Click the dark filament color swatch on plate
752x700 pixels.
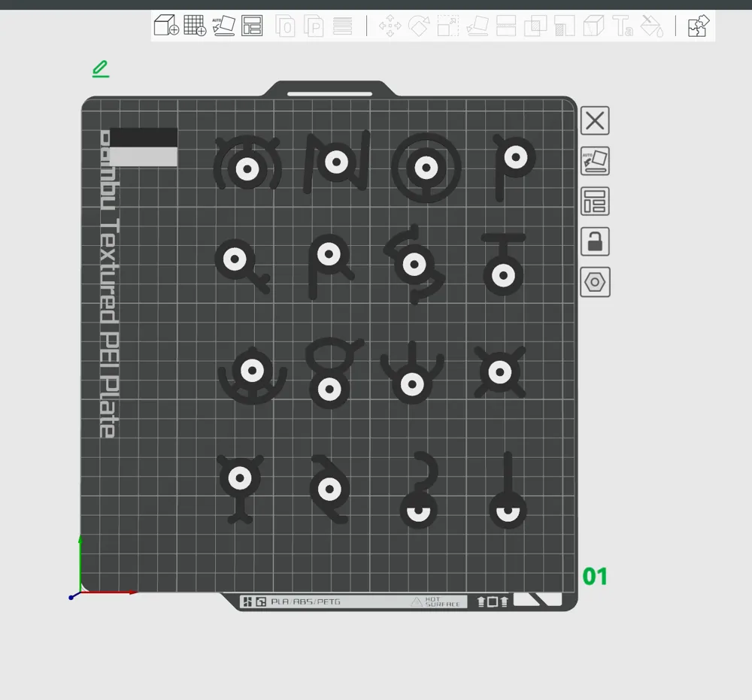coord(144,137)
